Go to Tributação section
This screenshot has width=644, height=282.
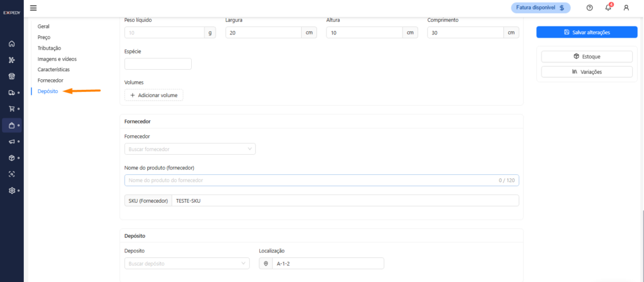(49, 48)
